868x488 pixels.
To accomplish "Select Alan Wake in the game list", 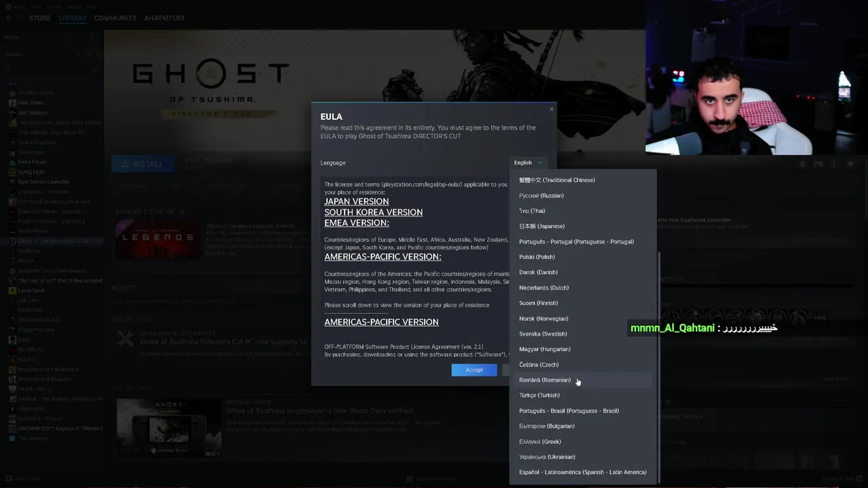I will pos(31,103).
